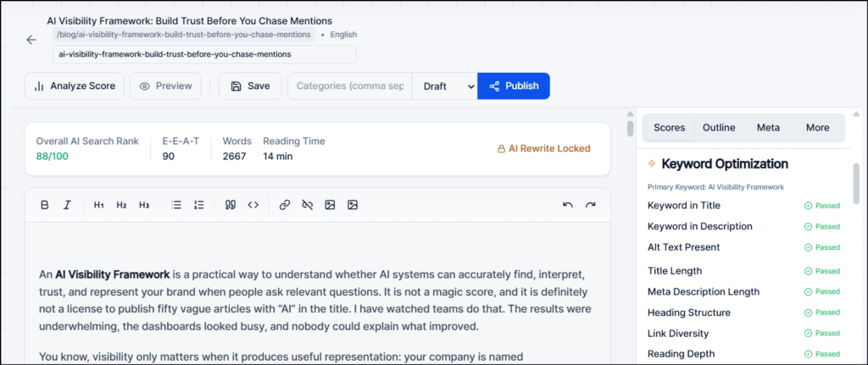
Task: Insert a bulleted list
Action: tap(176, 205)
